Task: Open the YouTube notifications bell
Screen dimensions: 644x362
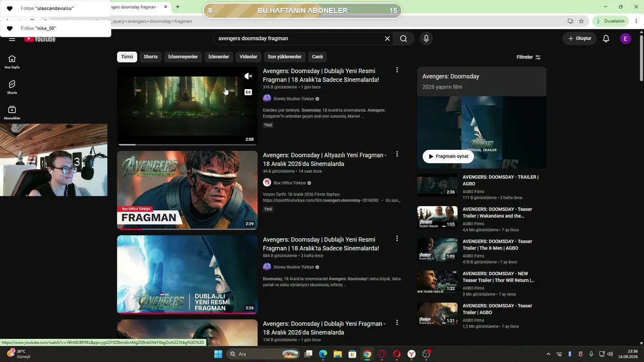Action: [606, 39]
